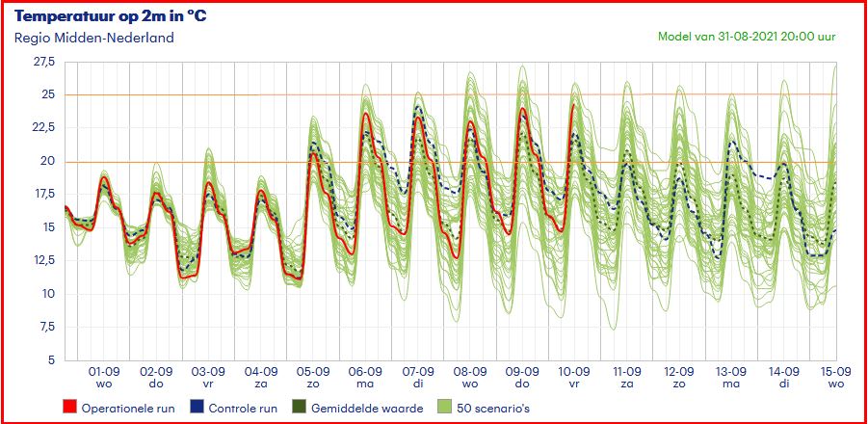Select the 15-09 wo date label

(x=834, y=377)
